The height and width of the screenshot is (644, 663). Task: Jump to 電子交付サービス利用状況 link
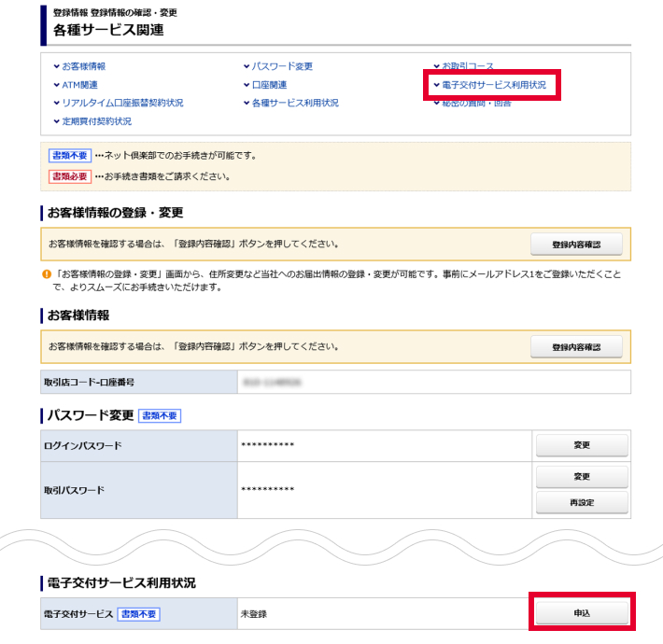[494, 85]
